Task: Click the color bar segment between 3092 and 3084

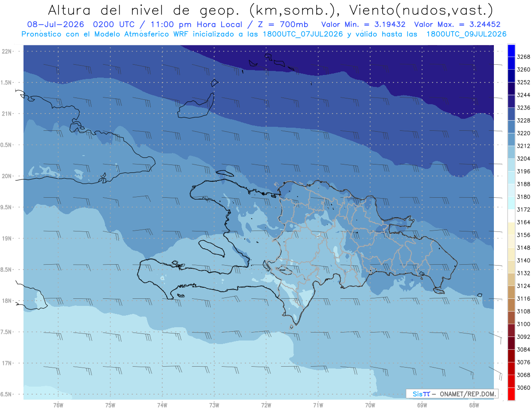Action: tap(511, 343)
